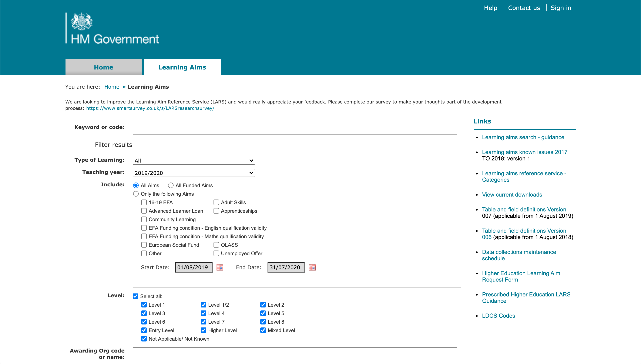
Task: Switch to the Home tab
Action: click(104, 67)
